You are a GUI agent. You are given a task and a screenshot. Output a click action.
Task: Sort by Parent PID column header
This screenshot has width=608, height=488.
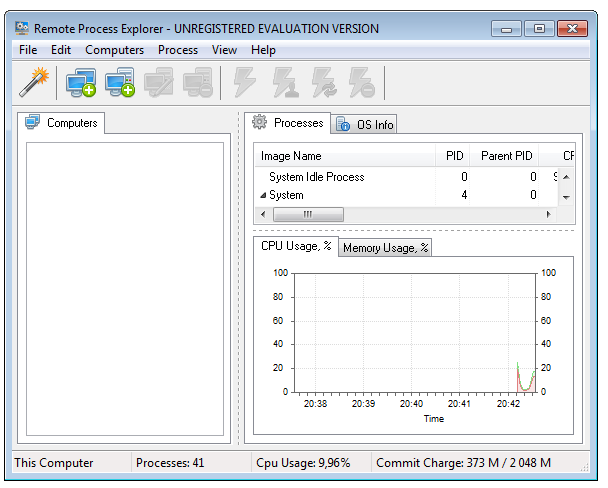tap(504, 156)
